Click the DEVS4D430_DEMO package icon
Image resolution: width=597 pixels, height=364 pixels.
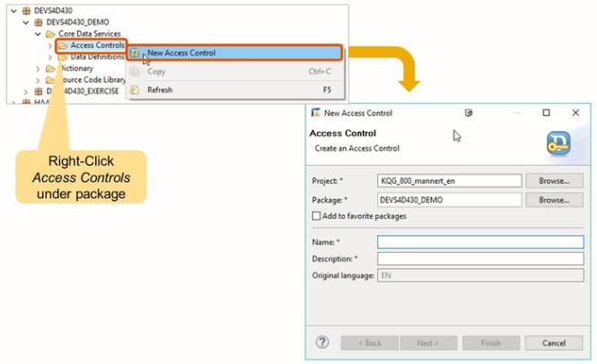[38, 22]
